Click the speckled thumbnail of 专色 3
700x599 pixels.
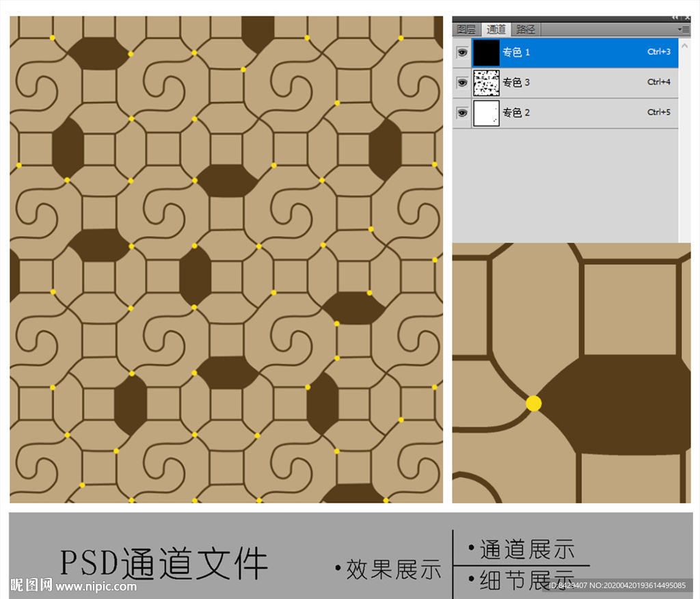[486, 83]
